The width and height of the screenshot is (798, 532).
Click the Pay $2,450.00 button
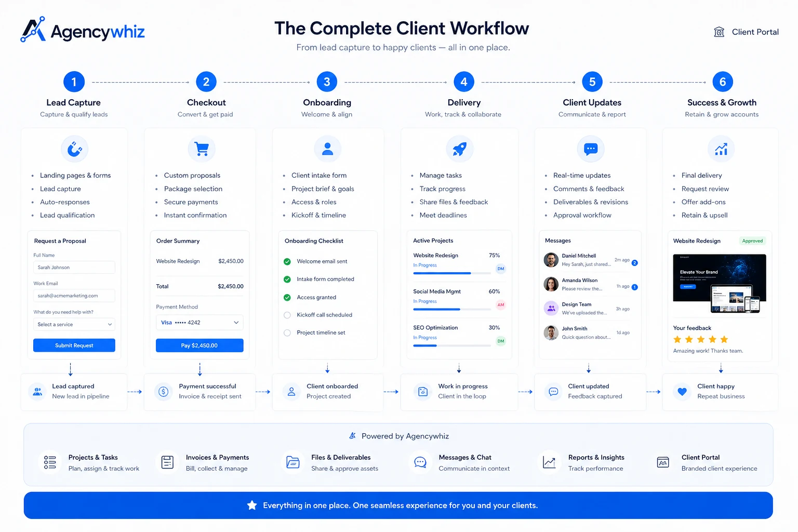click(199, 345)
